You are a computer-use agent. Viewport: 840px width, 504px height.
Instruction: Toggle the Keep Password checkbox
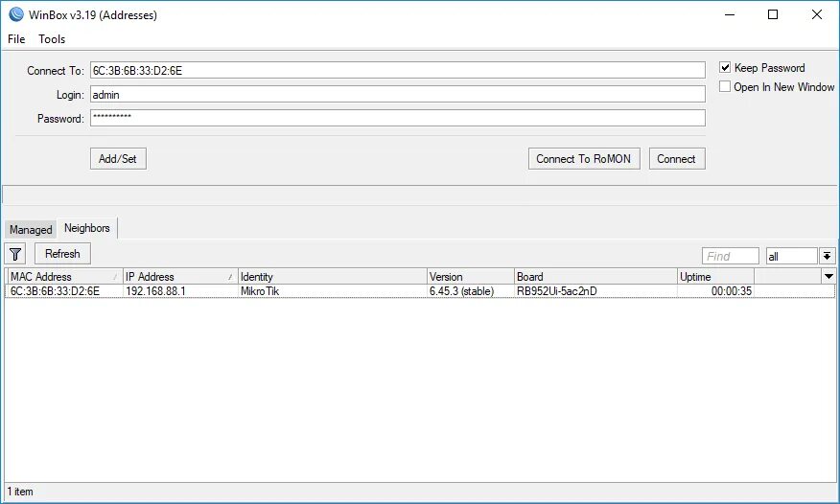coord(725,67)
